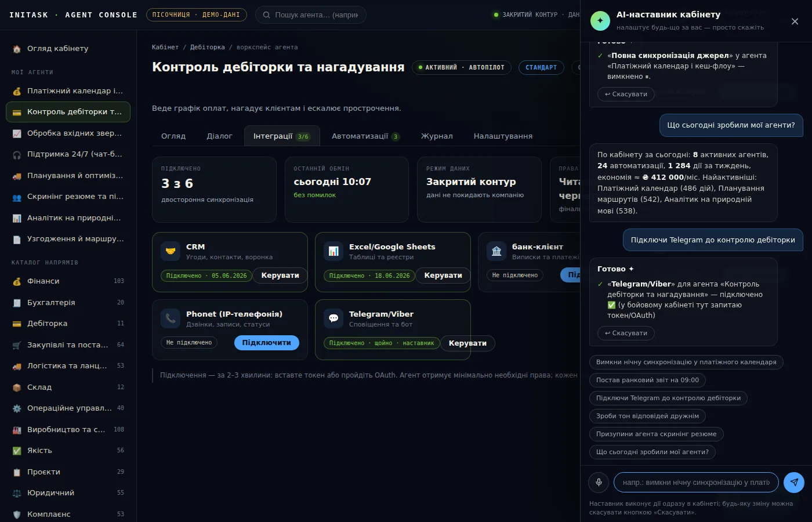Focus the Пошук агента search field
Image resolution: width=812 pixels, height=522 pixels.
tap(311, 15)
